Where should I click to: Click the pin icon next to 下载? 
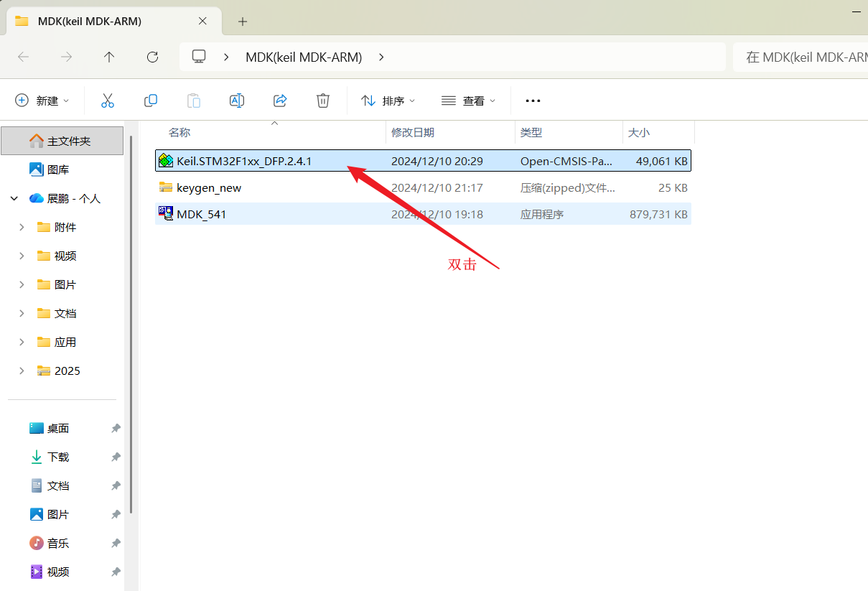click(x=116, y=457)
